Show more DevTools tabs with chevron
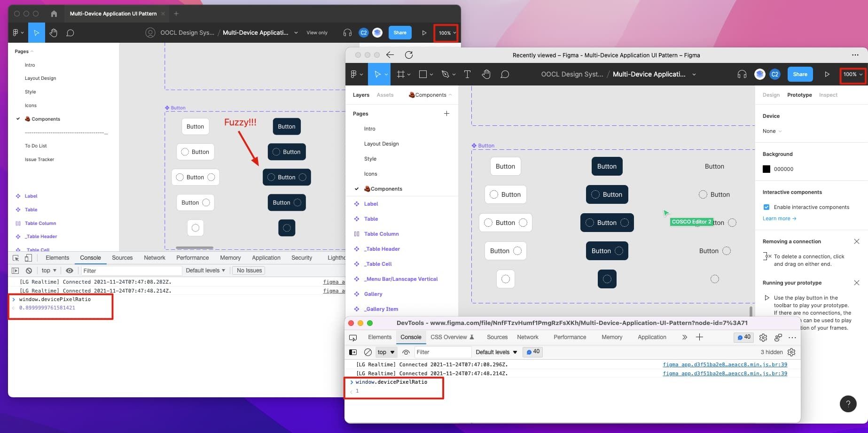The height and width of the screenshot is (433, 868). click(x=684, y=337)
